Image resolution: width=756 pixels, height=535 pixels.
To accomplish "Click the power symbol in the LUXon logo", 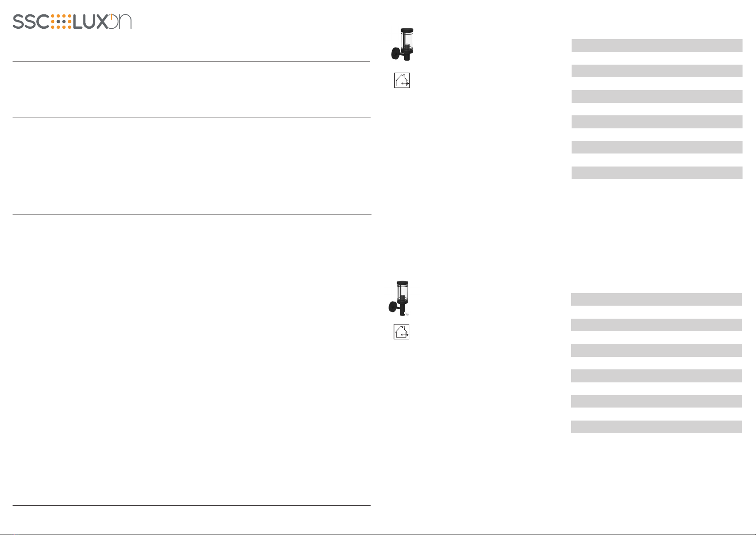I will [x=114, y=22].
